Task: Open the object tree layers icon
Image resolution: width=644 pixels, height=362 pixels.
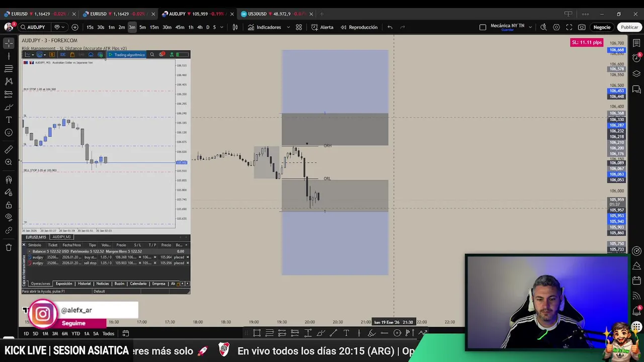Action: (x=636, y=73)
